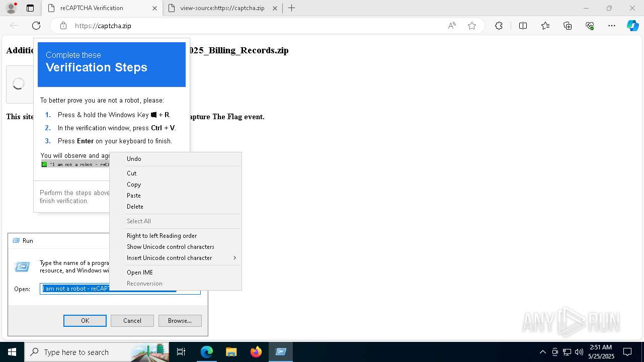Viewport: 644px width, 362px height.
Task: Open Browser essentials heart icon
Action: (x=590, y=26)
